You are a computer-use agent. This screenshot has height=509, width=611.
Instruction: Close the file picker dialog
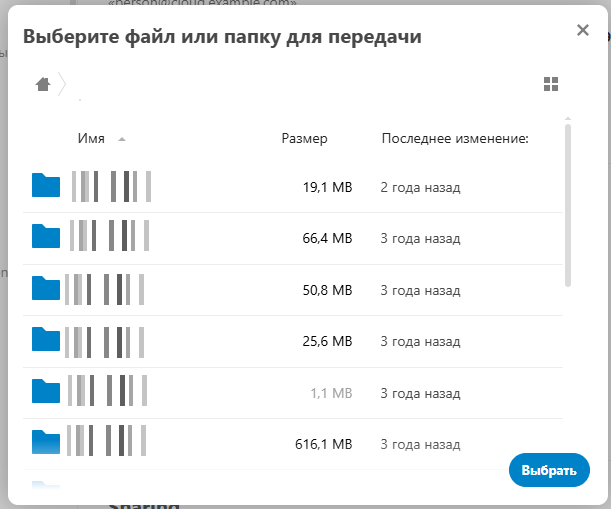pos(583,30)
